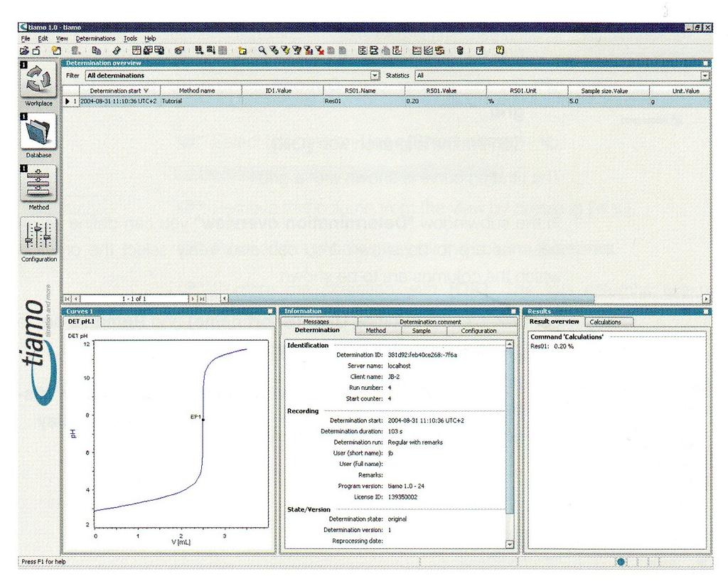
Task: Open the File menu
Action: (26, 38)
